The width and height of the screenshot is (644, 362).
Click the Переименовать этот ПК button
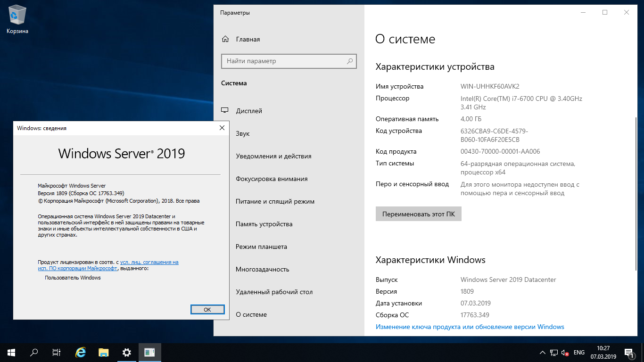click(x=419, y=214)
